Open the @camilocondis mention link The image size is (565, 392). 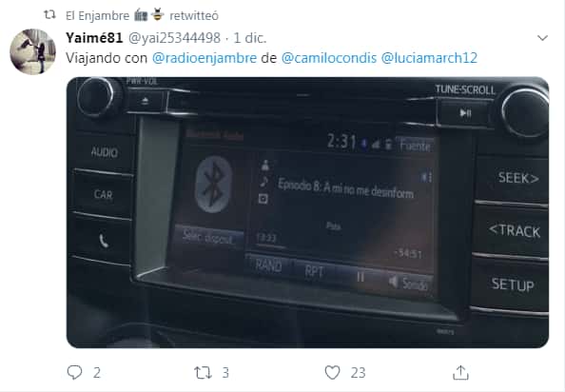[328, 58]
